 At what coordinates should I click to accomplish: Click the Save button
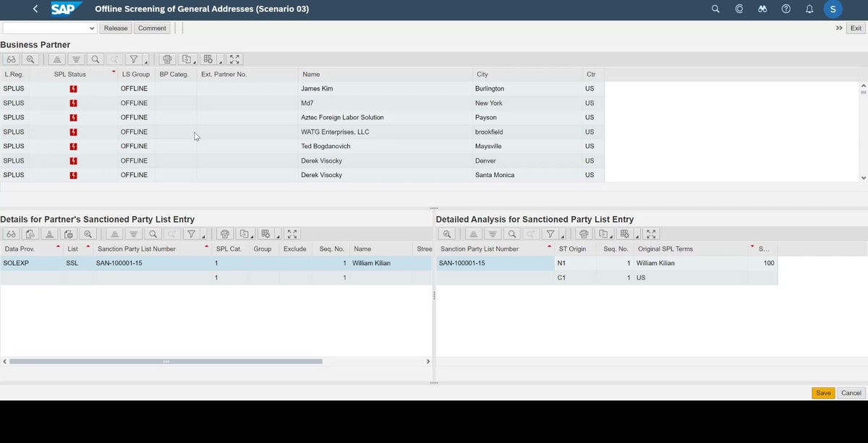click(x=823, y=393)
